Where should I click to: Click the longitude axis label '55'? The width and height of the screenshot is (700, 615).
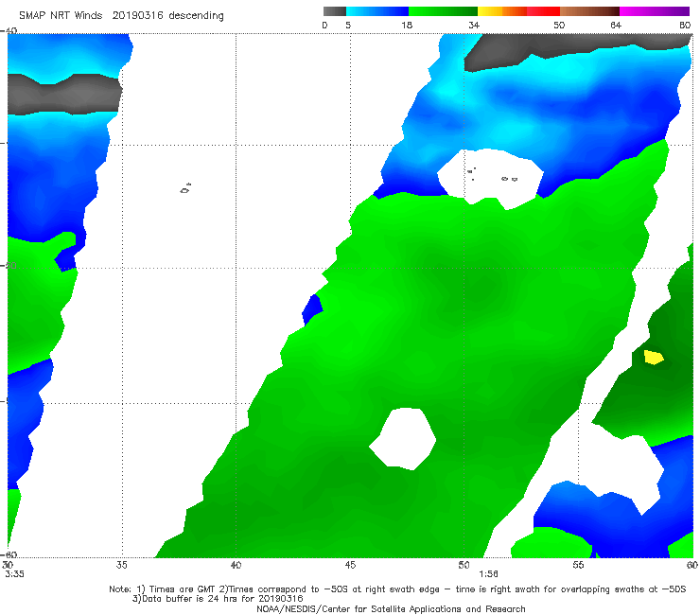[x=578, y=565]
